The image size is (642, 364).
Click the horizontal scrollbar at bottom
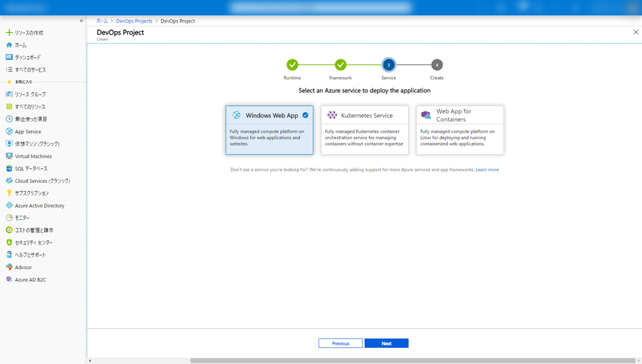(413, 361)
